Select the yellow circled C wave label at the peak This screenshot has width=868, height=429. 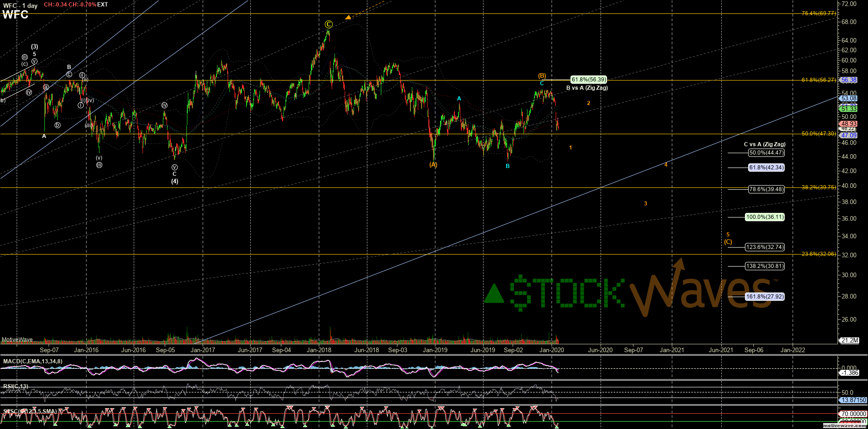click(x=329, y=25)
